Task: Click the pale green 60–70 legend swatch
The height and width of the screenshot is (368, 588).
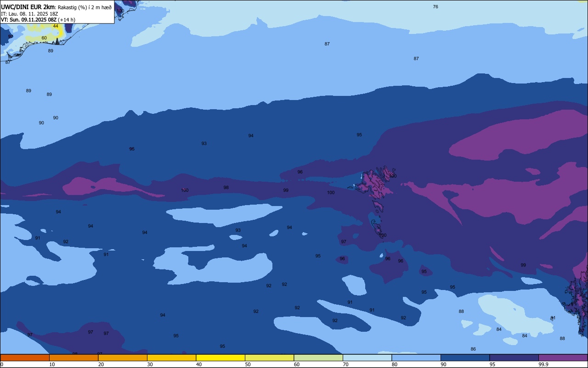Action: pos(318,357)
